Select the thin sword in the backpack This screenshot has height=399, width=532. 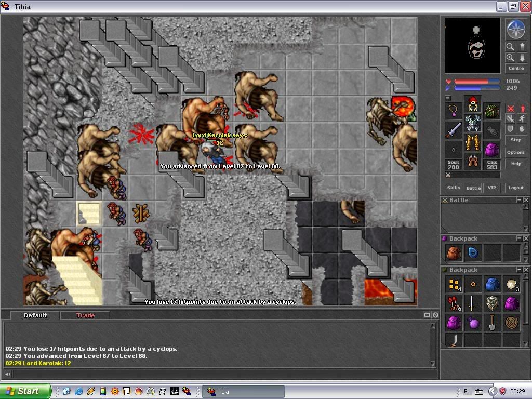[473, 303]
